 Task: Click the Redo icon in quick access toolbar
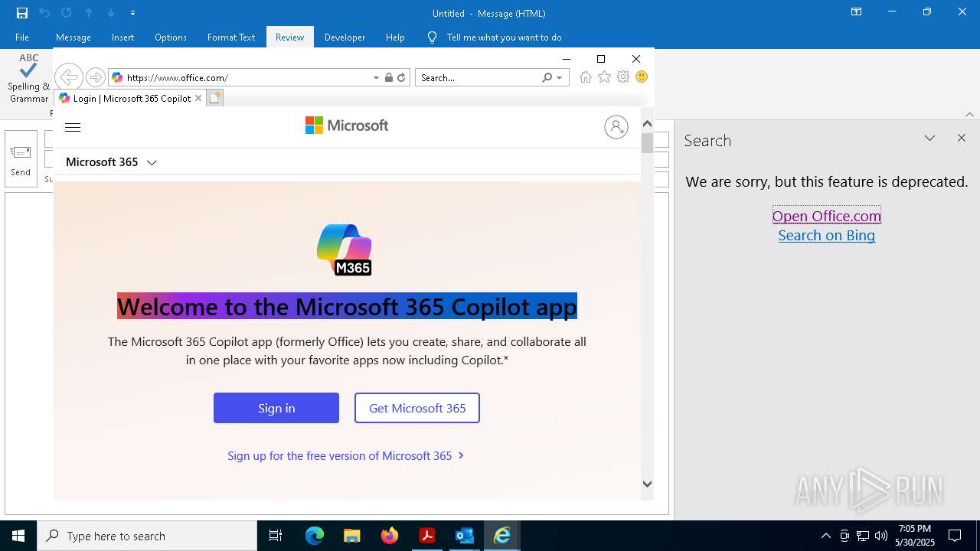pos(67,13)
